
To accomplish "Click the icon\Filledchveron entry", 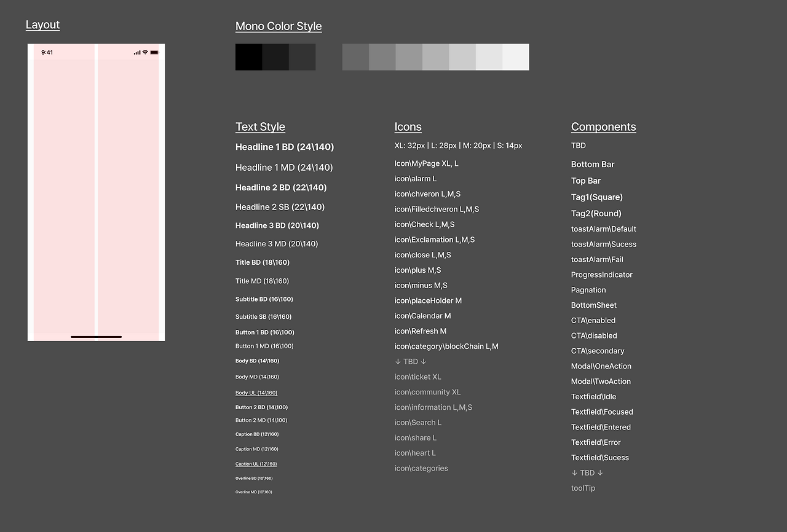I will (437, 209).
